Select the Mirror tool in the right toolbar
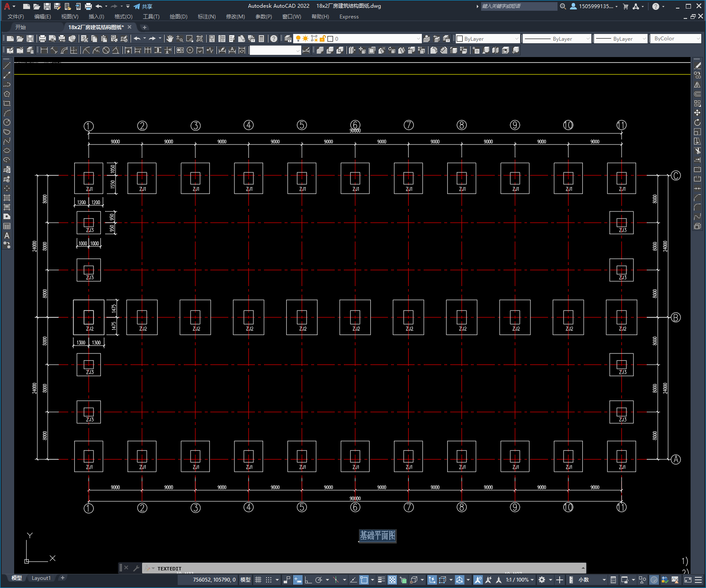The height and width of the screenshot is (588, 706). click(x=697, y=84)
